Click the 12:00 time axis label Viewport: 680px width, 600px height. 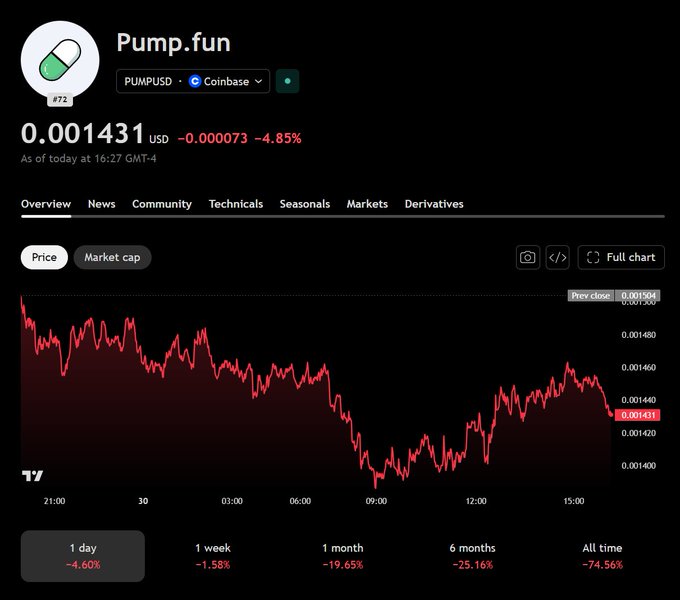coord(476,501)
